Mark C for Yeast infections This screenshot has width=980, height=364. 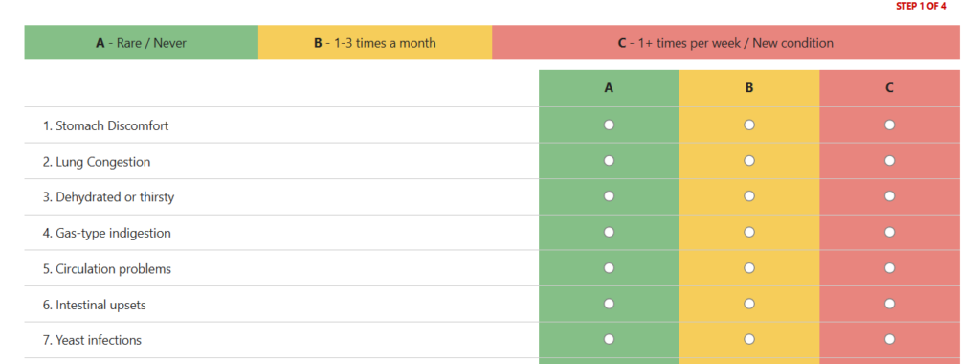889,340
